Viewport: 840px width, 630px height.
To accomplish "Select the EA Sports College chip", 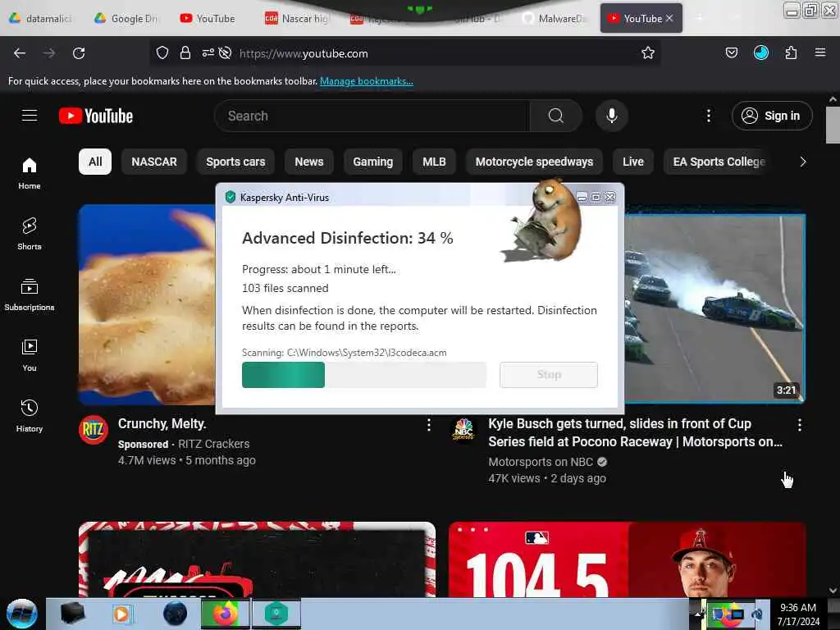I will click(719, 162).
